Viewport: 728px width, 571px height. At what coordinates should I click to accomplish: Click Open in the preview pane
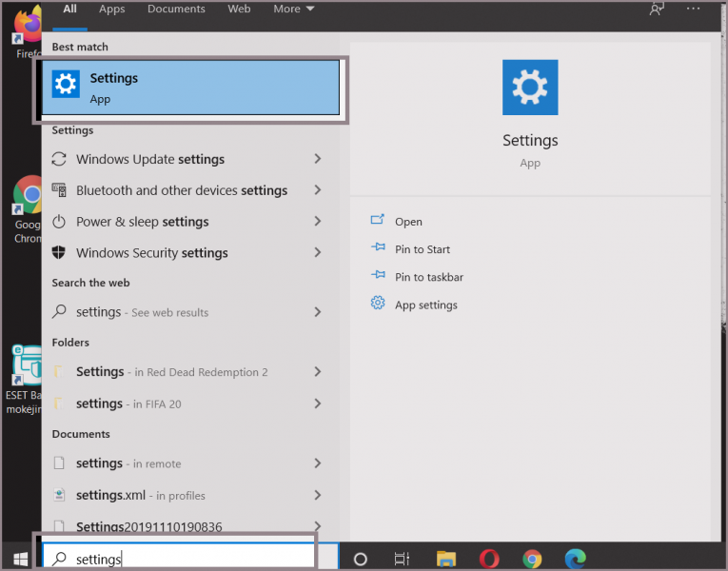pyautogui.click(x=408, y=222)
